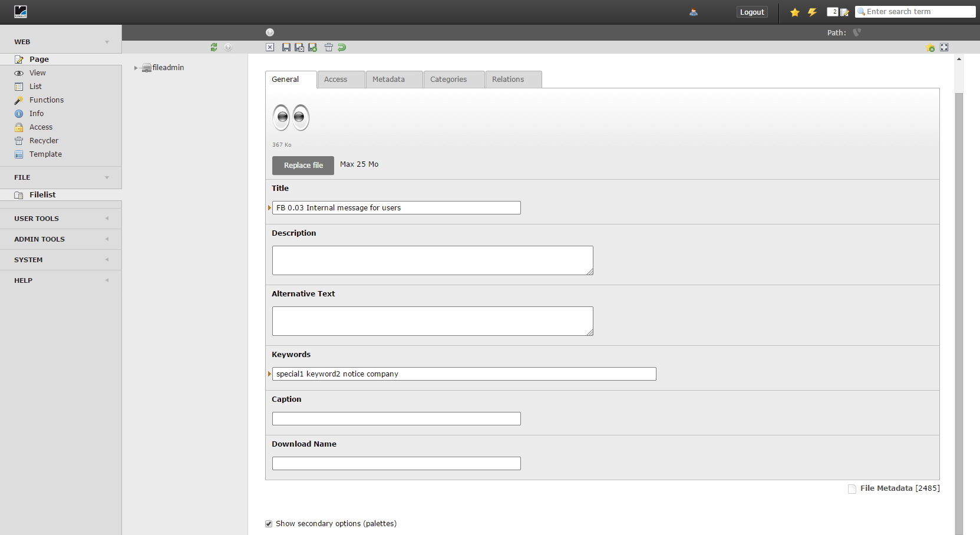Click the Save document icon

286,47
